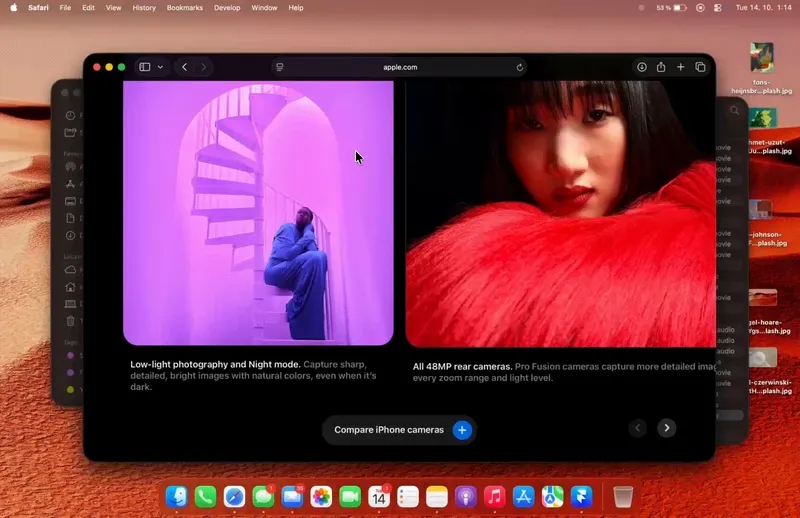The image size is (800, 518).
Task: Open App Store from the Dock
Action: [523, 497]
